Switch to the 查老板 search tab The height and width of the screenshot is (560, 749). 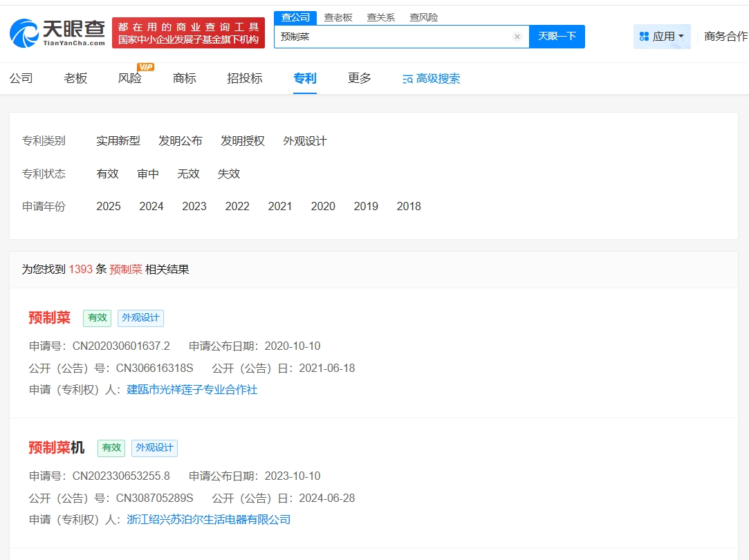(338, 17)
